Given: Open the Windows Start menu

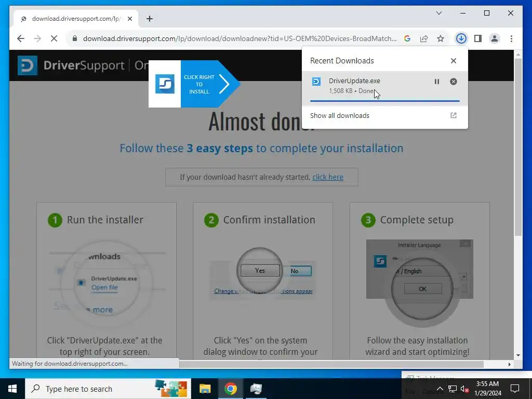Looking at the screenshot, I should click(12, 389).
